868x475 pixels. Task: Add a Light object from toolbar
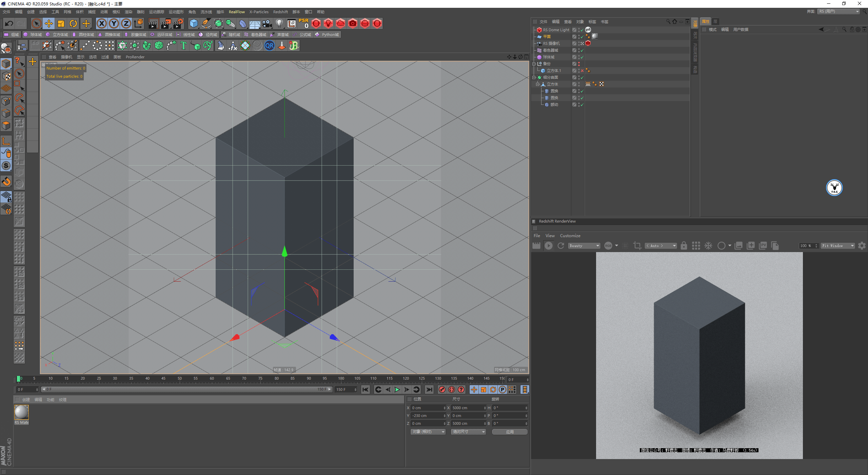pos(279,23)
